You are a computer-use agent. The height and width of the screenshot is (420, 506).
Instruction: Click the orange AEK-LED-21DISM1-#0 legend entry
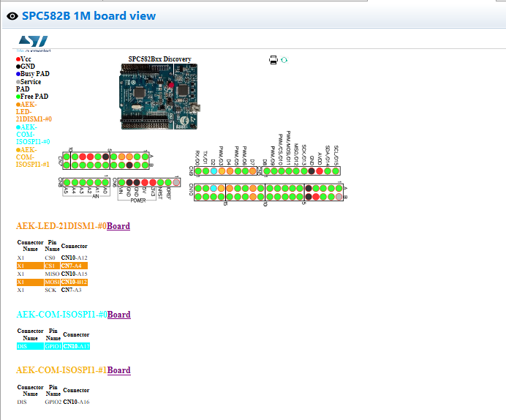(x=34, y=112)
